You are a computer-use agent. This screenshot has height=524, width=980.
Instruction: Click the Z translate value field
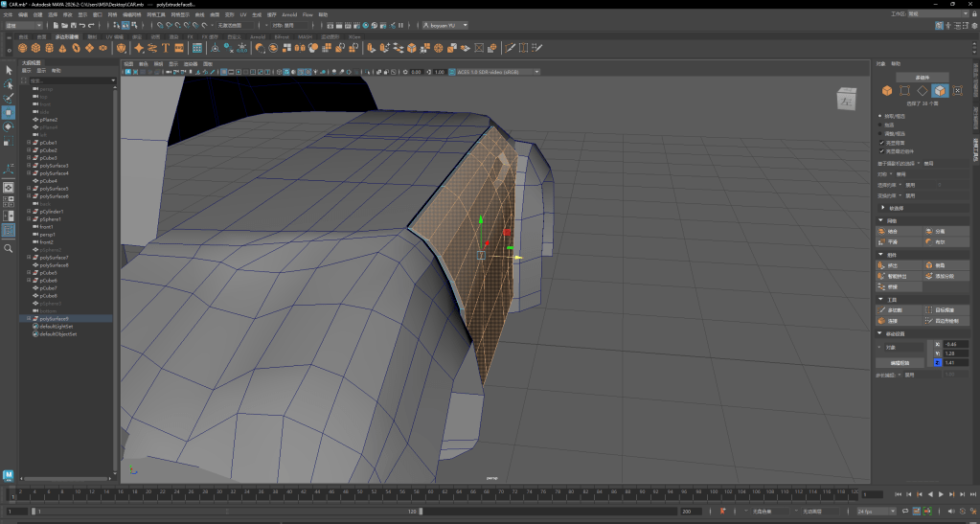coord(956,363)
